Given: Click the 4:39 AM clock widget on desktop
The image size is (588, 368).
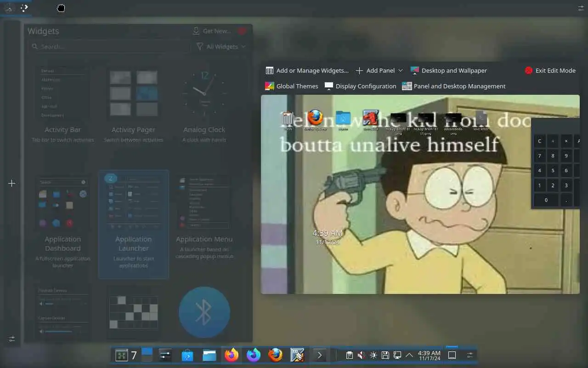Looking at the screenshot, I should [x=327, y=237].
